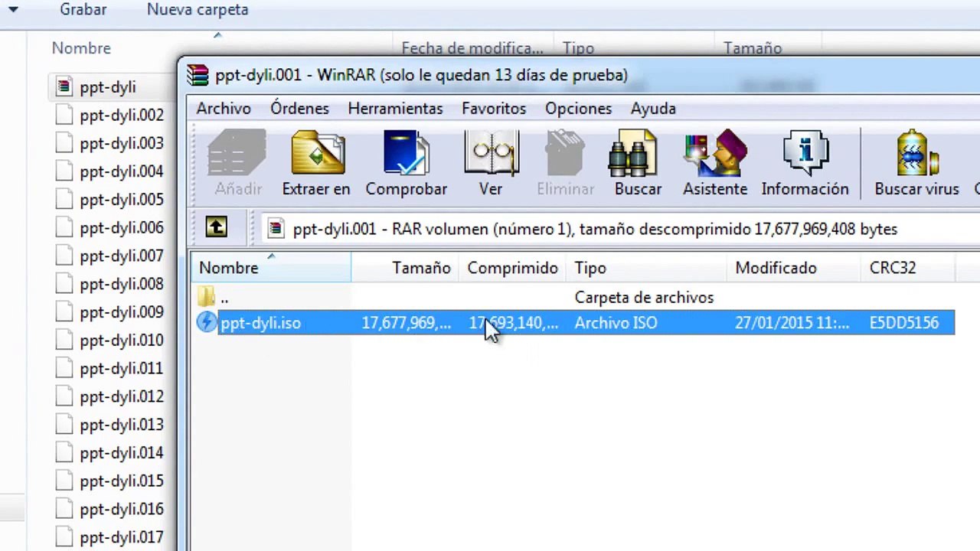
Task: Open the Opciones menu
Action: coord(578,109)
